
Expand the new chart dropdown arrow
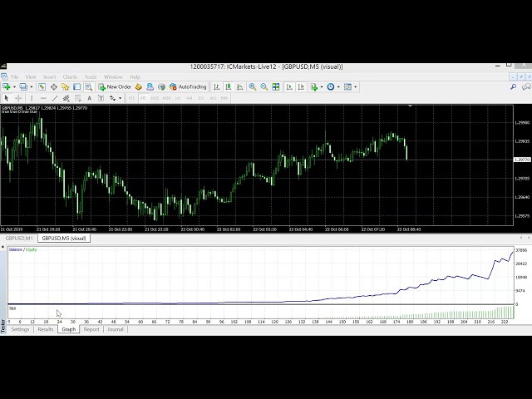click(14, 86)
